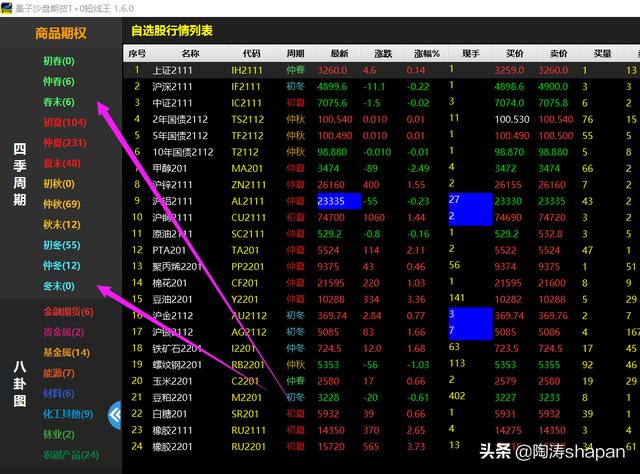Image resolution: width=640 pixels, height=474 pixels.
Task: Collapse sidebar using double-chevron arrow button
Action: 113,411
